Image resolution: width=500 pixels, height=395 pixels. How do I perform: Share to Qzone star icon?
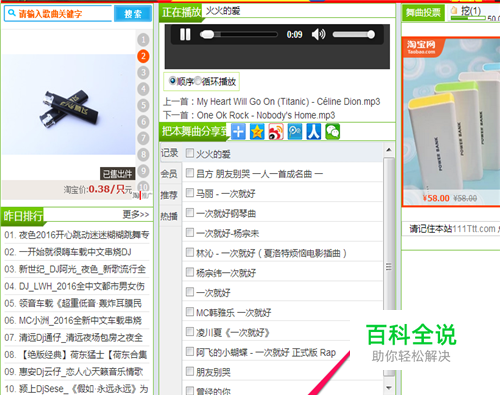pyautogui.click(x=257, y=132)
